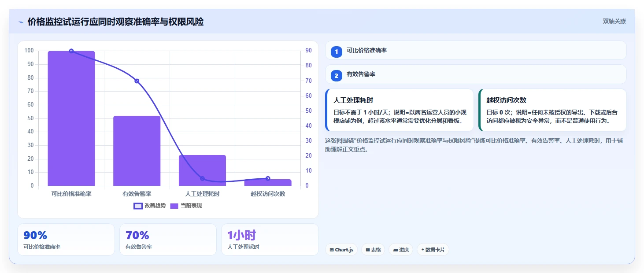Click right axis value 90
The width and height of the screenshot is (644, 273).
[x=309, y=51]
